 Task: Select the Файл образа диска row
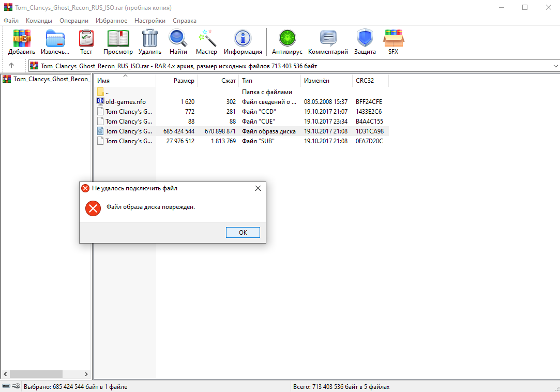click(x=241, y=131)
